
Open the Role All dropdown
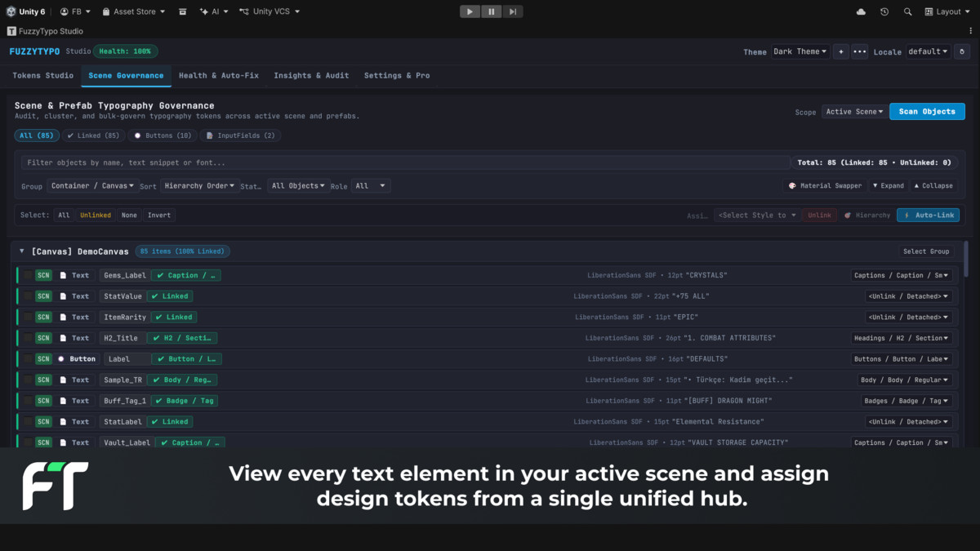point(371,186)
